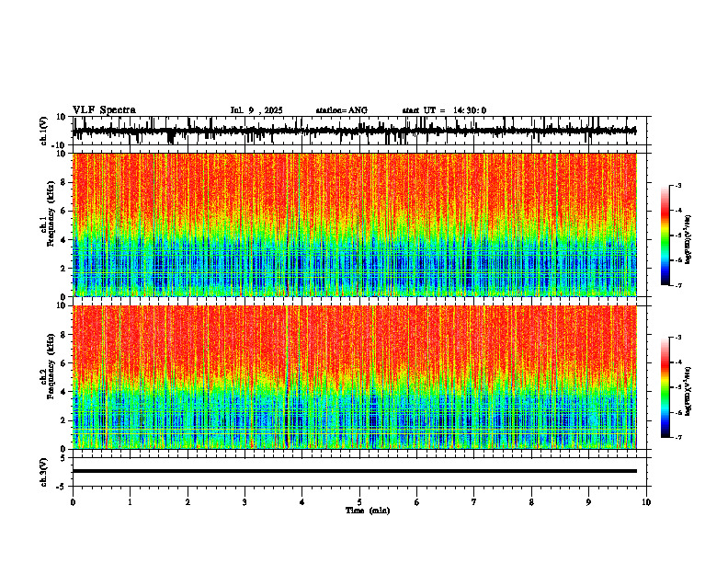The height and width of the screenshot is (563, 728).
Task: Click the '-3' label on ch.2 color scale
Action: [x=678, y=338]
